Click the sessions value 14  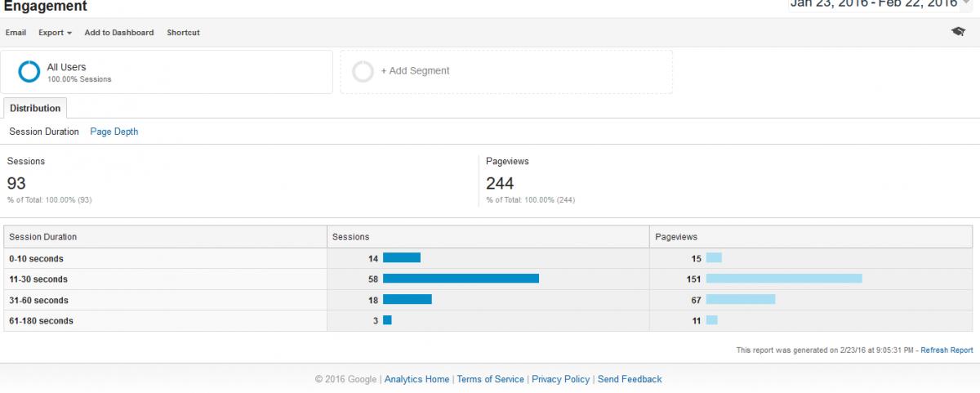pyautogui.click(x=373, y=258)
